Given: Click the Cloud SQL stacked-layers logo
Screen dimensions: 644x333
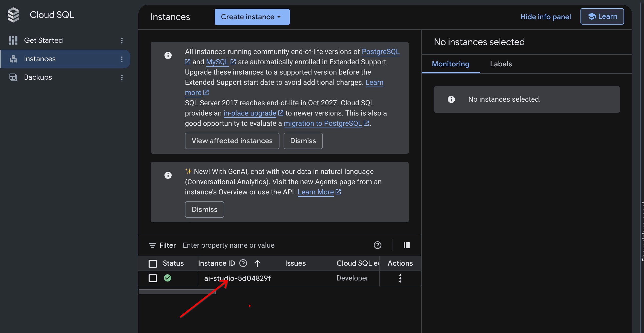Looking at the screenshot, I should point(13,15).
